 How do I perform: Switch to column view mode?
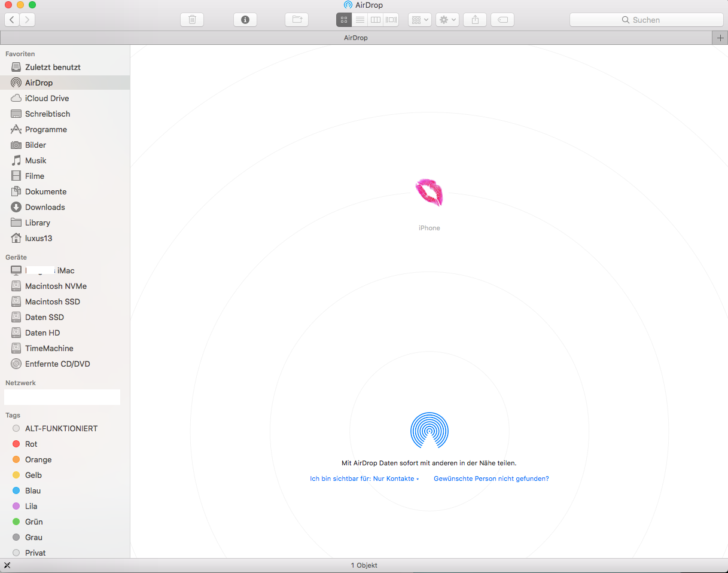[375, 20]
